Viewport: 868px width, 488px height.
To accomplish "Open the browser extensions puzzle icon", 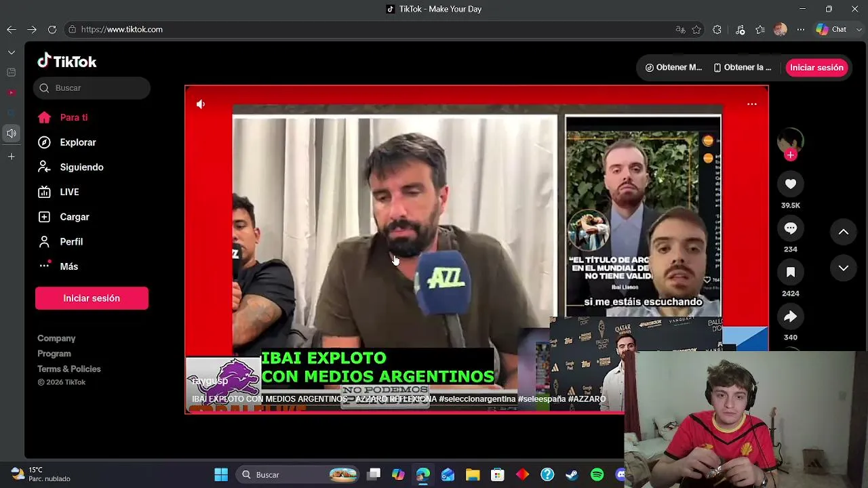I will click(717, 29).
